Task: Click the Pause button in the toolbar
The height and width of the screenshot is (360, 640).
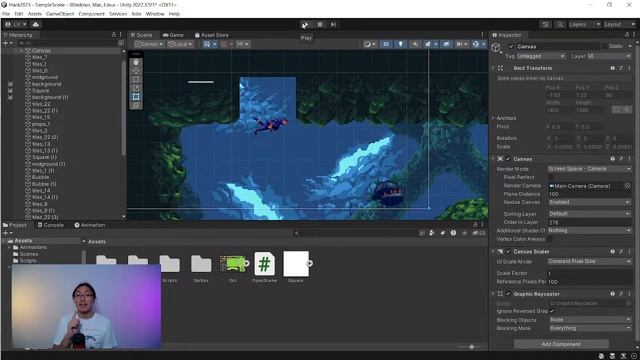Action: pyautogui.click(x=320, y=24)
